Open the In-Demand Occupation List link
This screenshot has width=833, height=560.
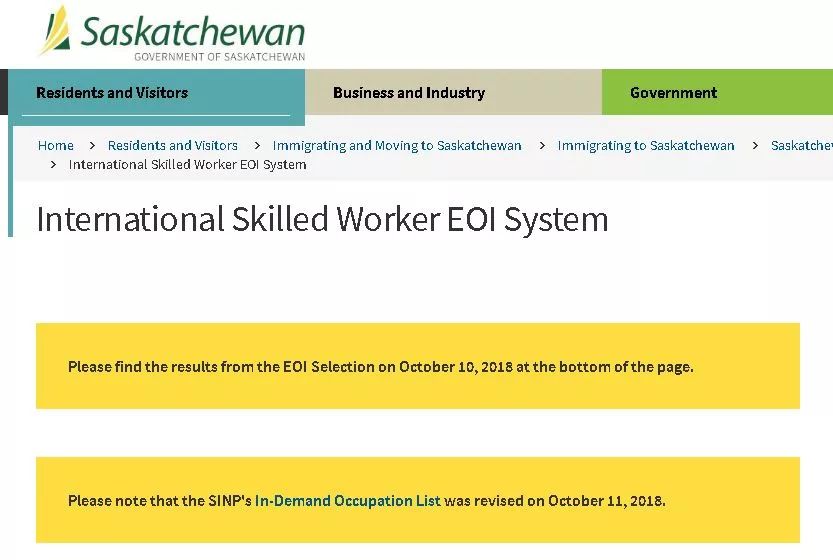point(347,501)
